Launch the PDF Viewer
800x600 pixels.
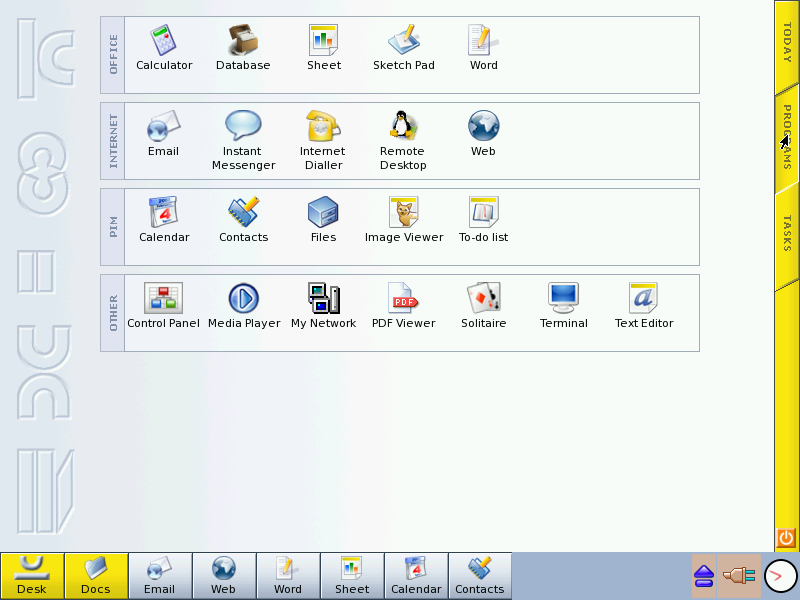(403, 306)
